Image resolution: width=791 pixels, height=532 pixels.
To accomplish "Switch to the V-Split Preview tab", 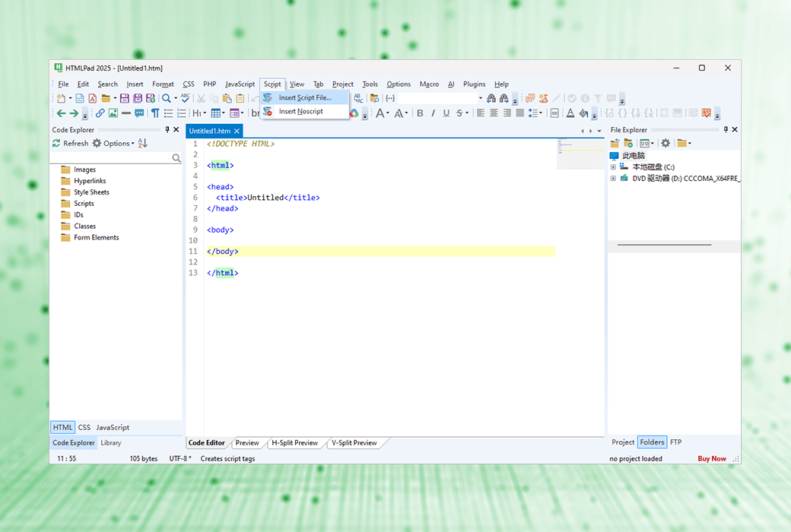I will tap(354, 443).
